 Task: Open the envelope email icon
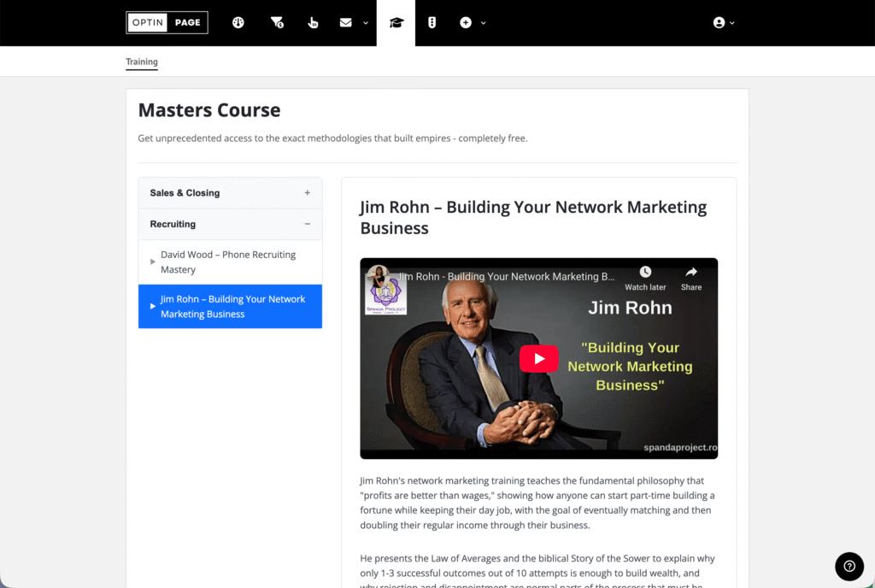pos(345,23)
